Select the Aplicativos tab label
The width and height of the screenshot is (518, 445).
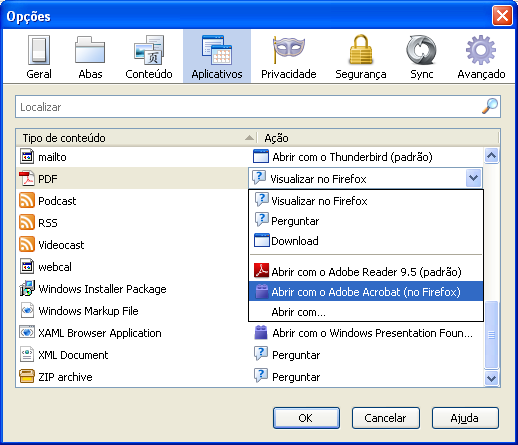[x=217, y=74]
